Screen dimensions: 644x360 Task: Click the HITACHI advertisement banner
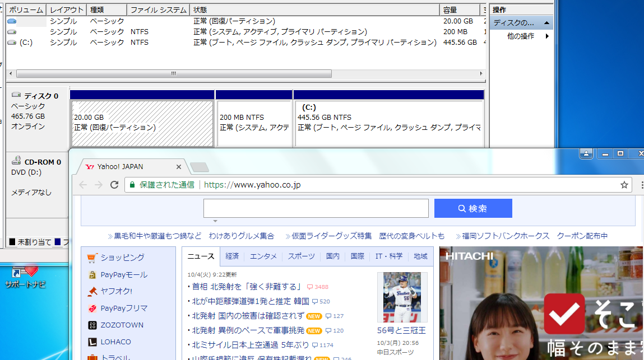[x=541, y=303]
